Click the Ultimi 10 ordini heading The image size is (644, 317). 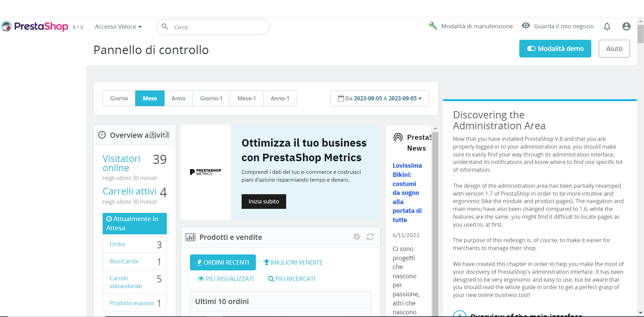pyautogui.click(x=222, y=301)
